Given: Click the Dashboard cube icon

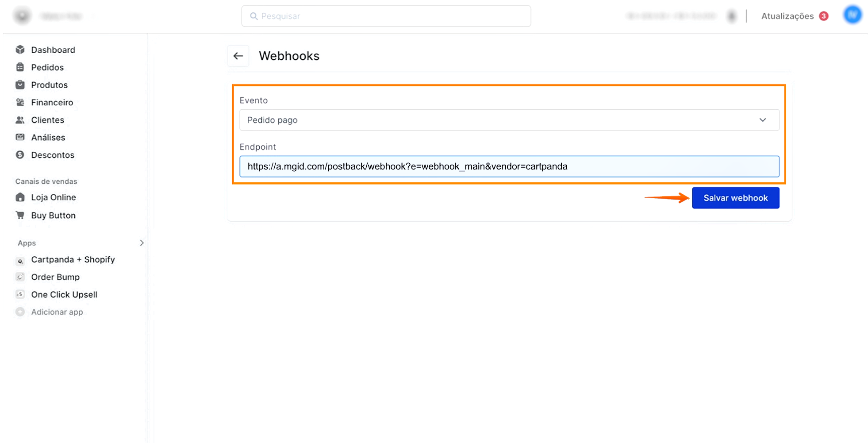Looking at the screenshot, I should pos(20,50).
